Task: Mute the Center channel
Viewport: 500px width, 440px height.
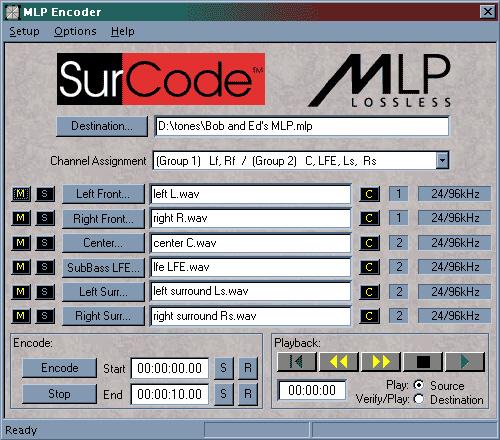Action: [21, 243]
